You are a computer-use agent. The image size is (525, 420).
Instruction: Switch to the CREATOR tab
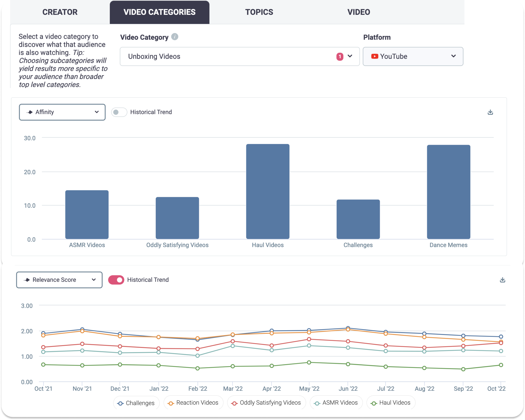(x=60, y=12)
